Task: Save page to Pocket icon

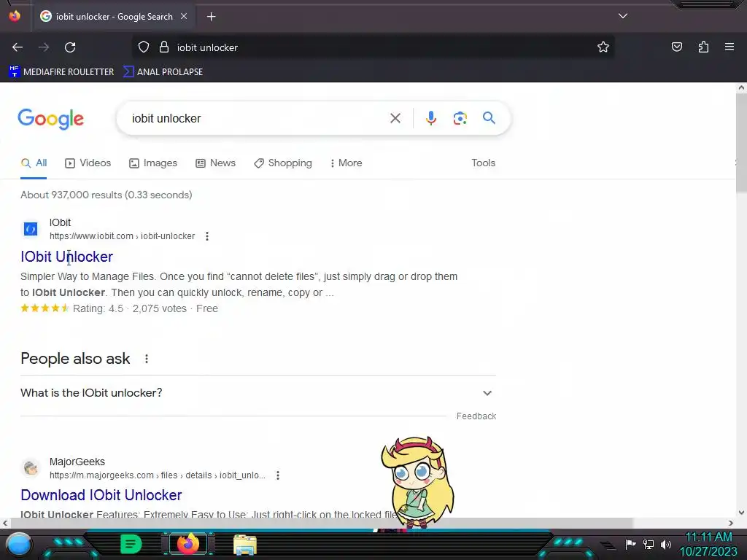Action: (x=676, y=47)
